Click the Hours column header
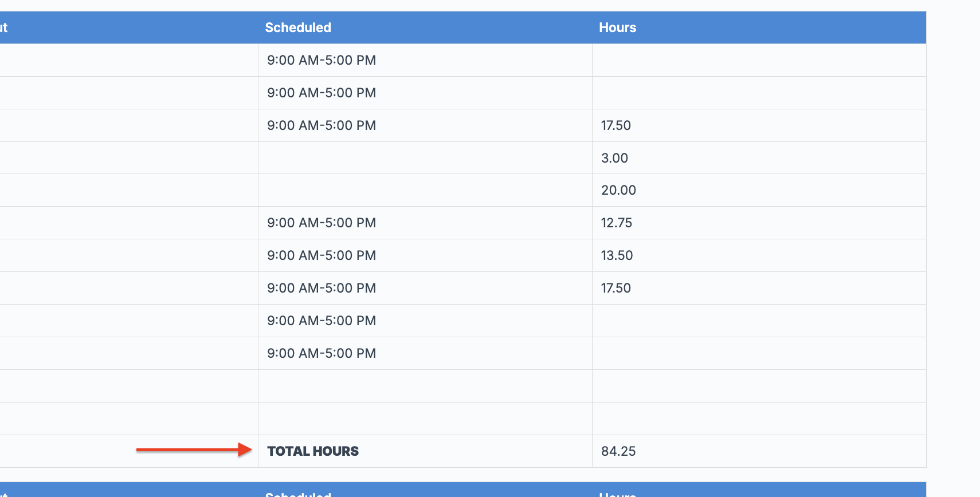This screenshot has height=497, width=980. 617,27
